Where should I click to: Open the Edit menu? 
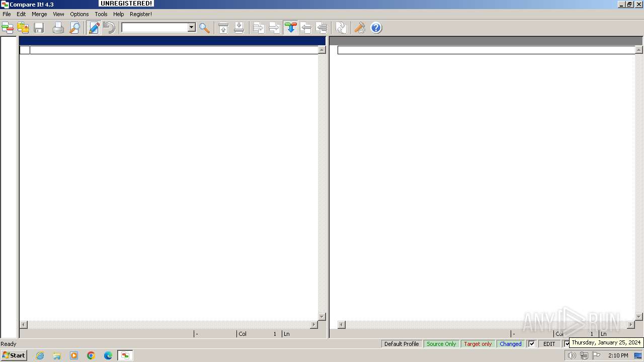tap(21, 14)
